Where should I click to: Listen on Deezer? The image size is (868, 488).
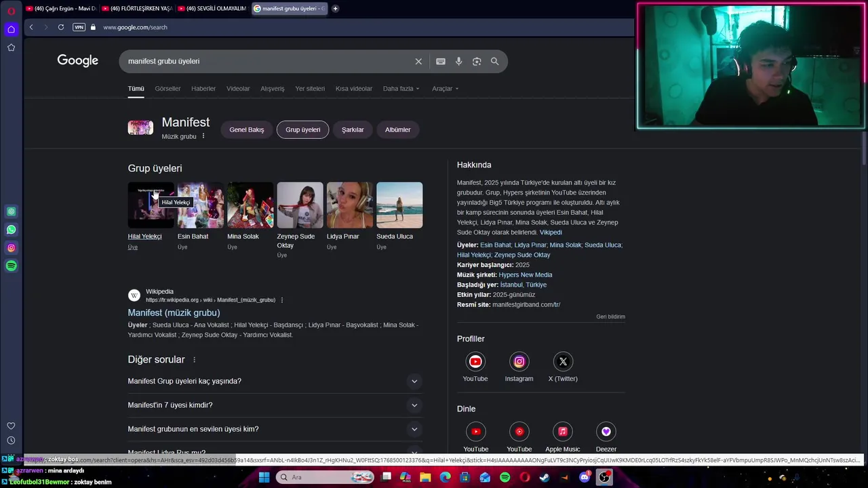(x=606, y=432)
